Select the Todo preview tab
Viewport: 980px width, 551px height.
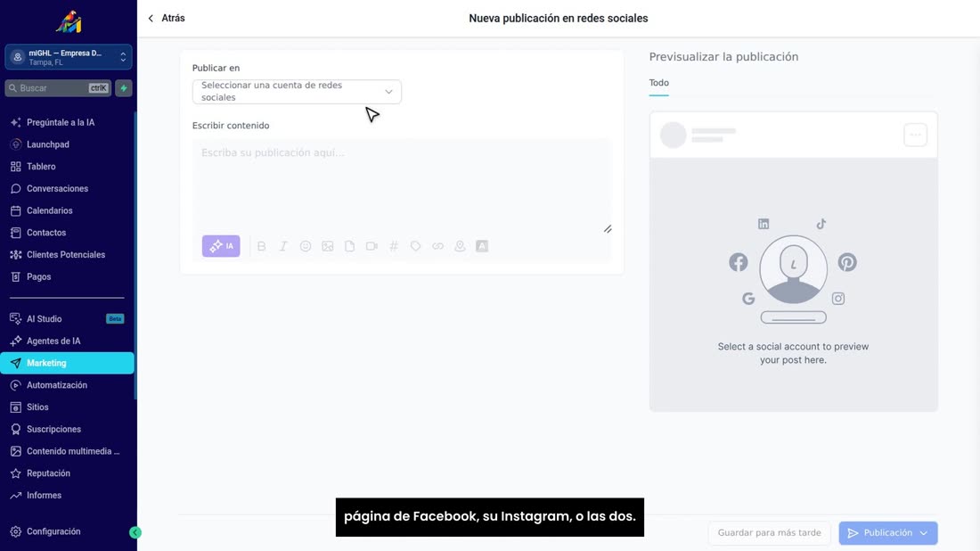(x=658, y=83)
